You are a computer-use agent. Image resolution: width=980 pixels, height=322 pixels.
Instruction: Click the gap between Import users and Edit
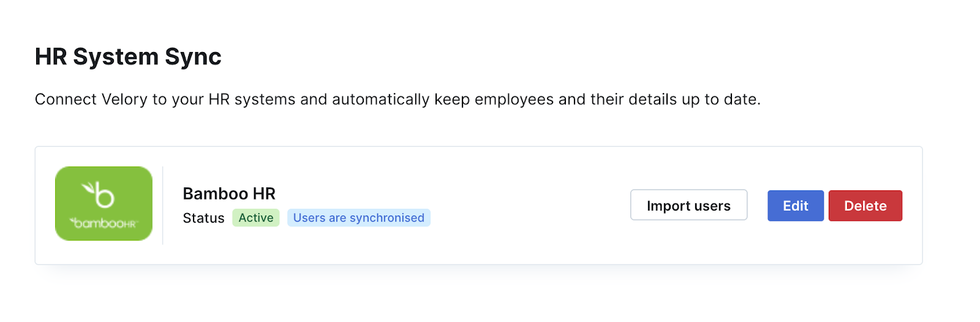pos(757,205)
